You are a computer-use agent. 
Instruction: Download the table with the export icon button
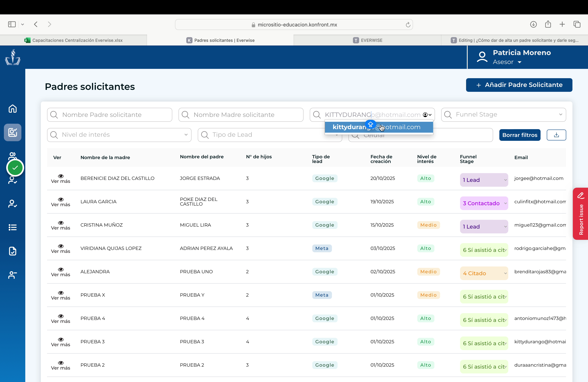[556, 135]
